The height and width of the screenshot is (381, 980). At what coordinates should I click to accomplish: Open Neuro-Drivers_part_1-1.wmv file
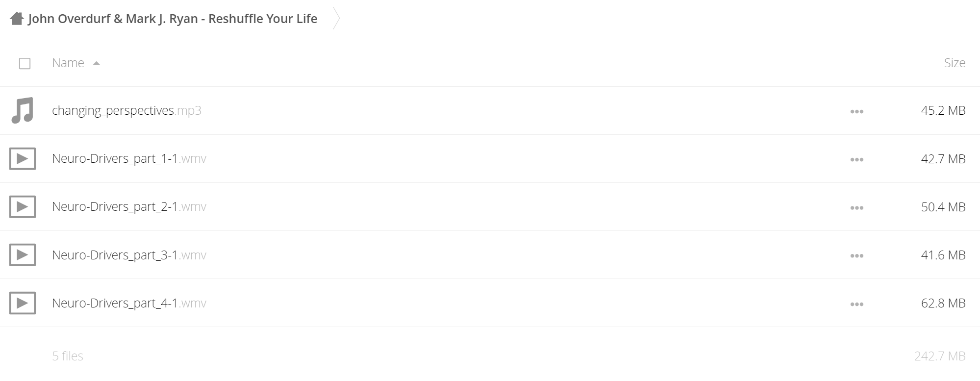click(x=129, y=159)
